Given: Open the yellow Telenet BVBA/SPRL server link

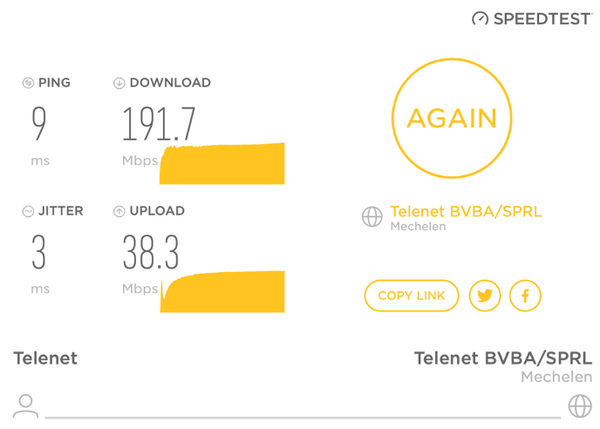Looking at the screenshot, I should 466,211.
